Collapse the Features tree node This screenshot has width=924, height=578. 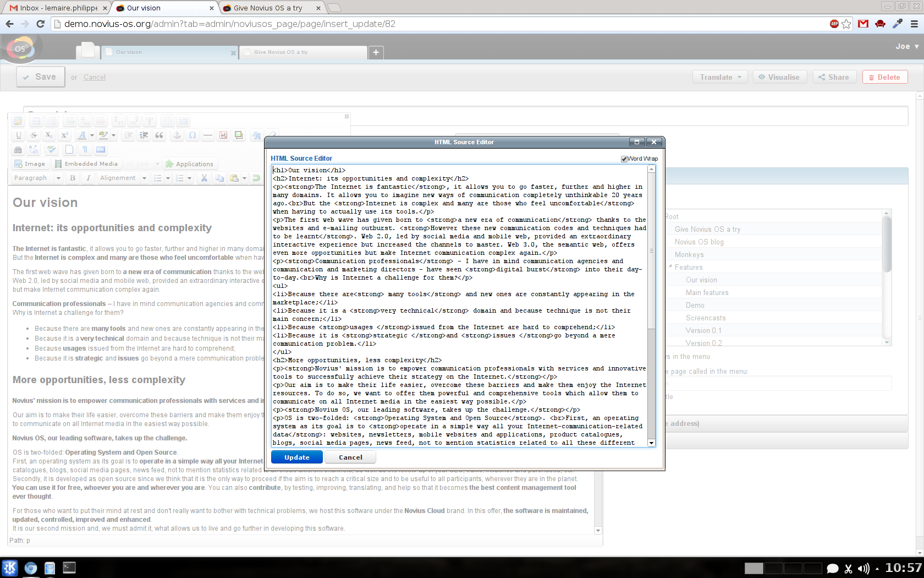point(670,267)
